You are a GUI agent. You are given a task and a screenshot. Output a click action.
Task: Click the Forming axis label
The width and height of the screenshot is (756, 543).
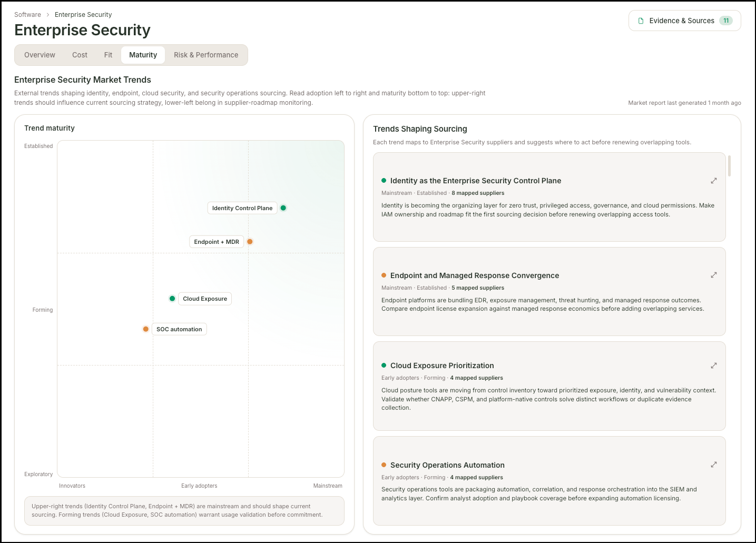[x=43, y=310]
